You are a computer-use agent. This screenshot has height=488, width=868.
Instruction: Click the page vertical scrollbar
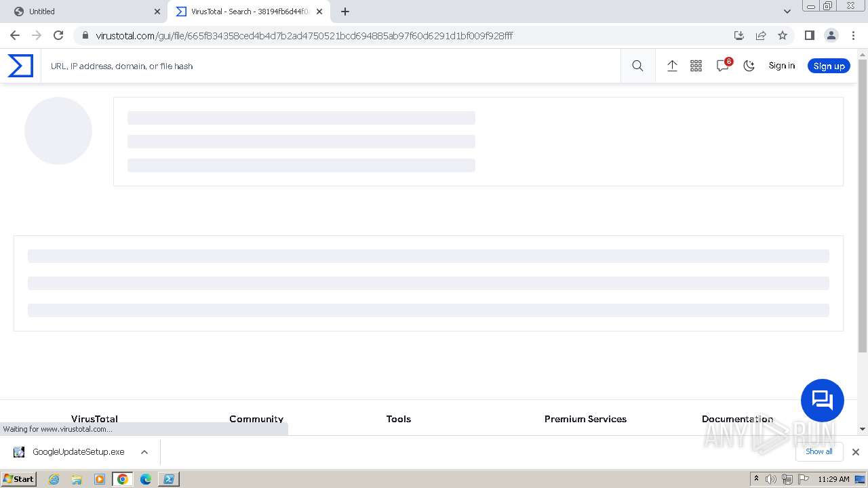(x=863, y=206)
